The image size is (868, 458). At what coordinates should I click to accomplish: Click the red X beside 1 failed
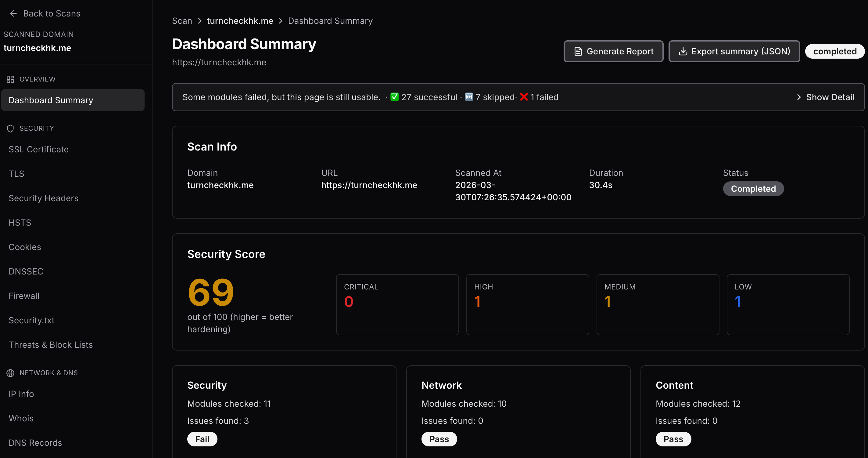click(x=524, y=97)
